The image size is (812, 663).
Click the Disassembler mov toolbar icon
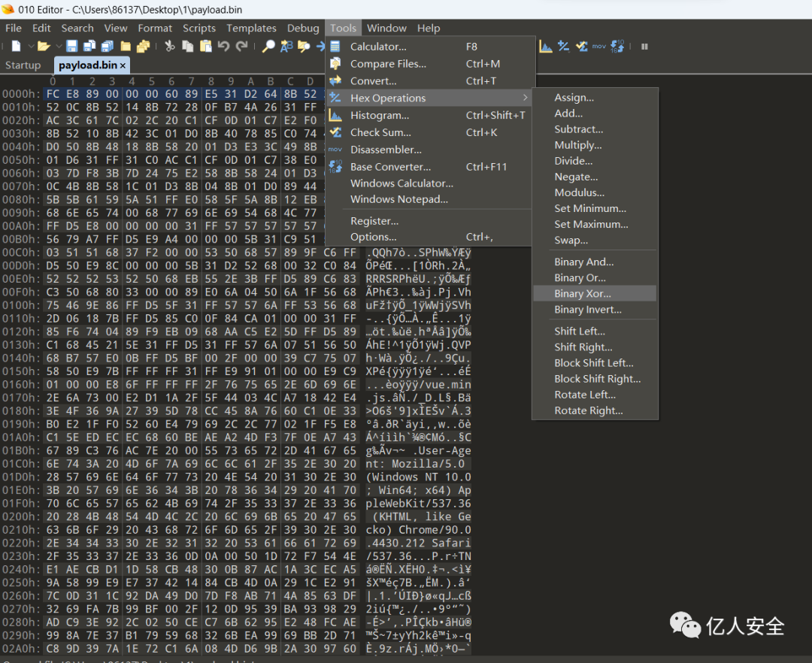coord(599,47)
